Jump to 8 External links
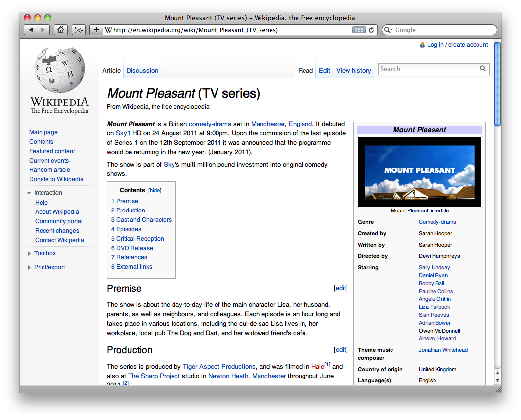 coord(131,267)
